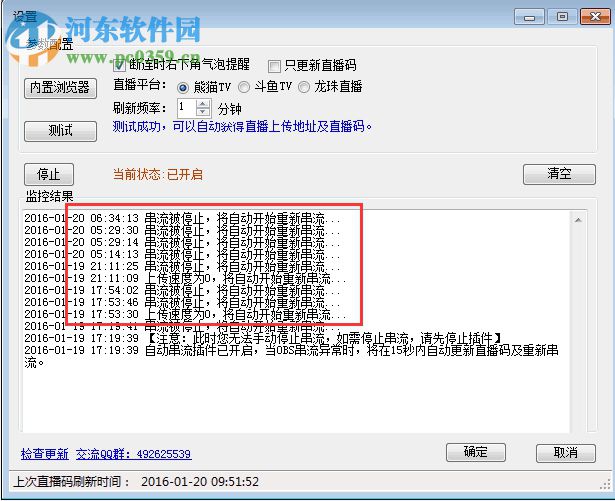Click the log entry at 17:54:02

coord(182,291)
